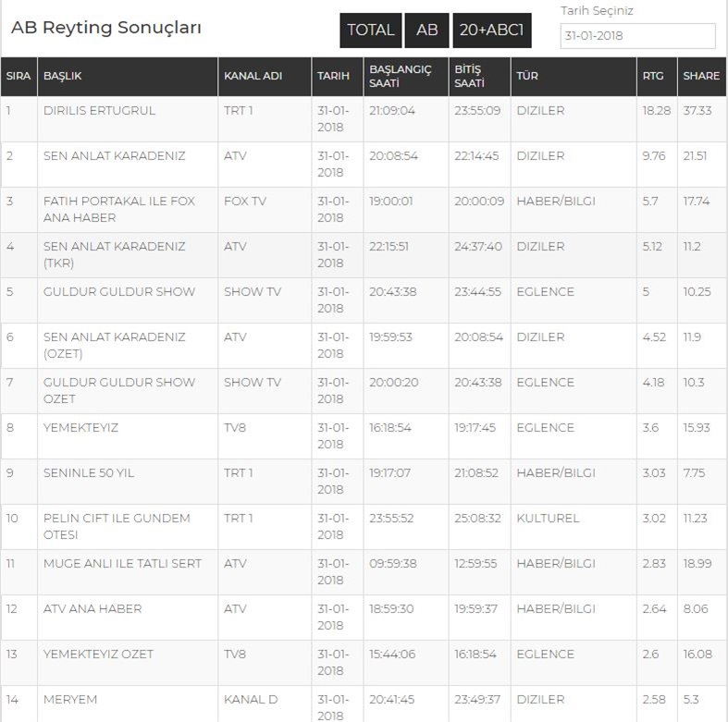Click the ATV ANA HABER program title
The height and width of the screenshot is (722, 728).
click(x=93, y=609)
